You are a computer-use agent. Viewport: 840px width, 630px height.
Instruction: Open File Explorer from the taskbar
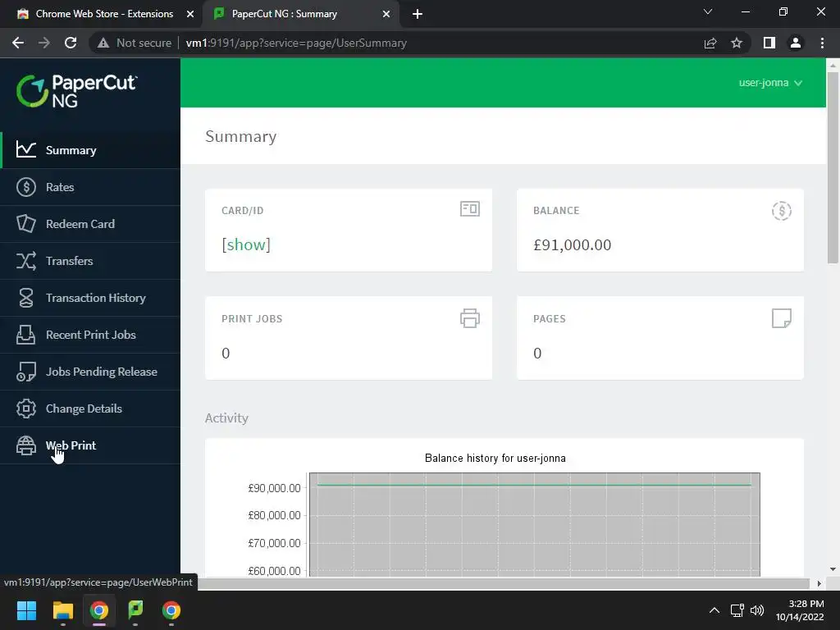[x=62, y=610]
